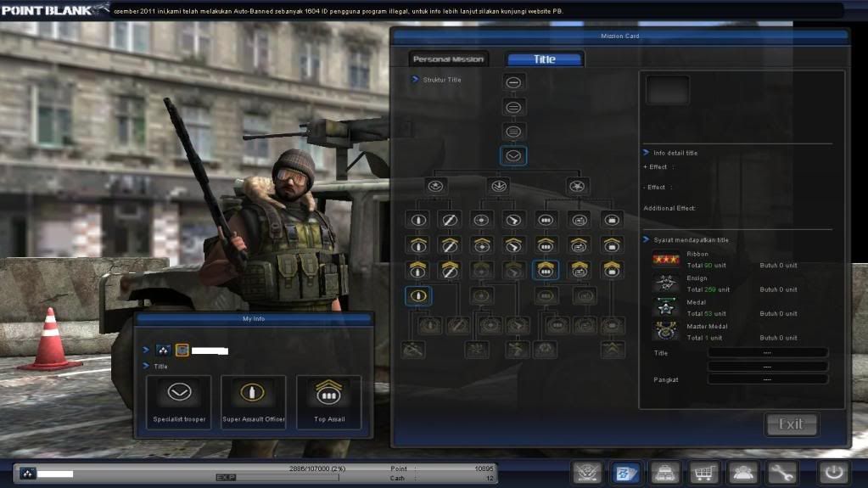
Task: Click the orange emblem beside player name
Action: pyautogui.click(x=182, y=350)
